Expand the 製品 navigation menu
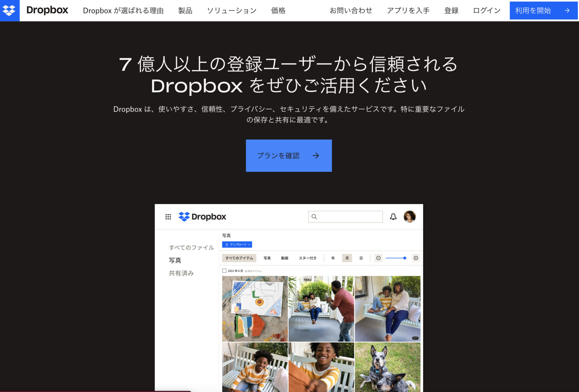The image size is (579, 392). pyautogui.click(x=185, y=10)
